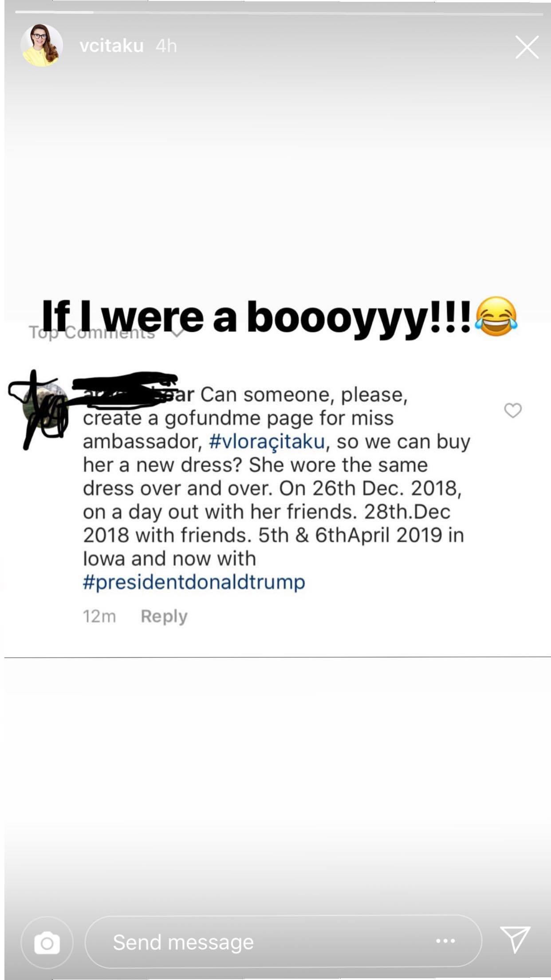The image size is (551, 980).
Task: Expand the Top Comments chevron
Action: (x=177, y=332)
